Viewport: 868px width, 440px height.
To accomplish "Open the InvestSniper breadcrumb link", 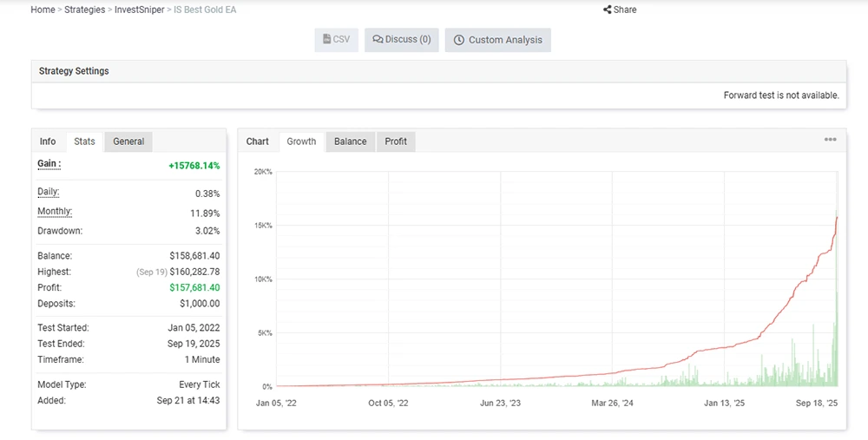I will coord(139,10).
